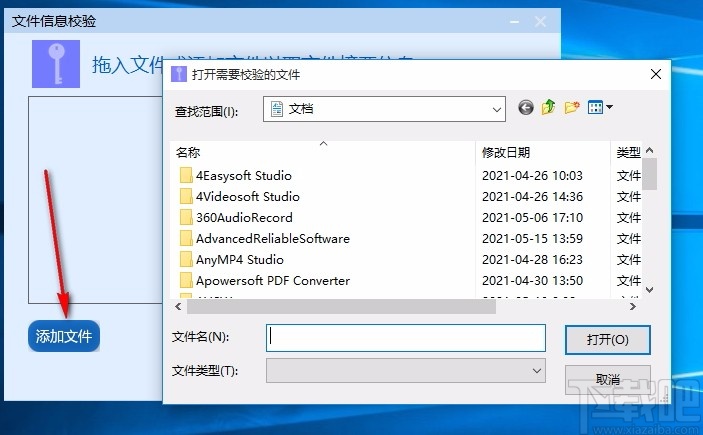Click date 2021-04-30 13:50

532,281
